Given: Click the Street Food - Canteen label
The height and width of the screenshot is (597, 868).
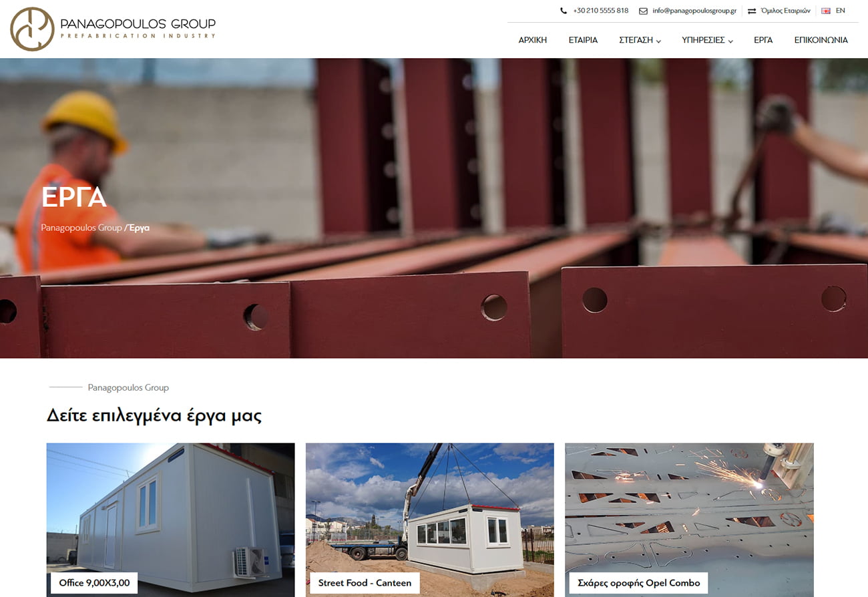Looking at the screenshot, I should (x=365, y=583).
